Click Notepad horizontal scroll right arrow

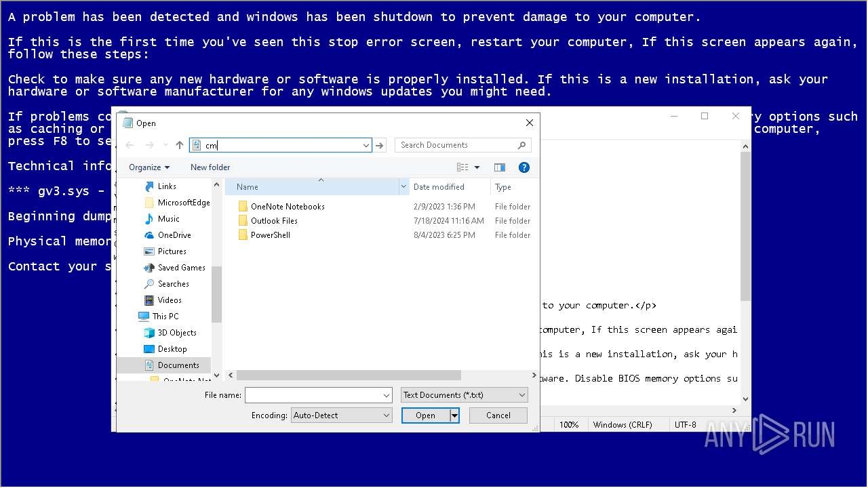735,410
